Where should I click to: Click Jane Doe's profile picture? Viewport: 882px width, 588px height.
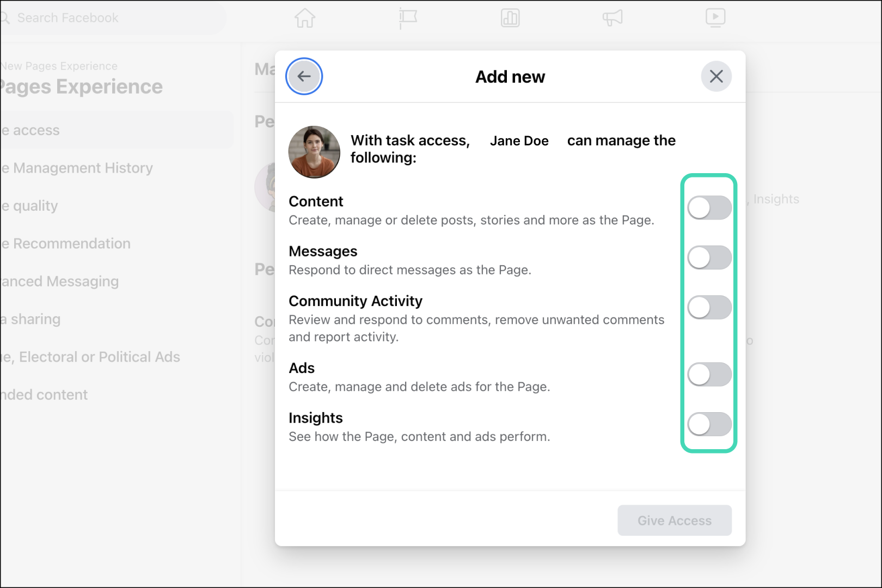click(314, 152)
